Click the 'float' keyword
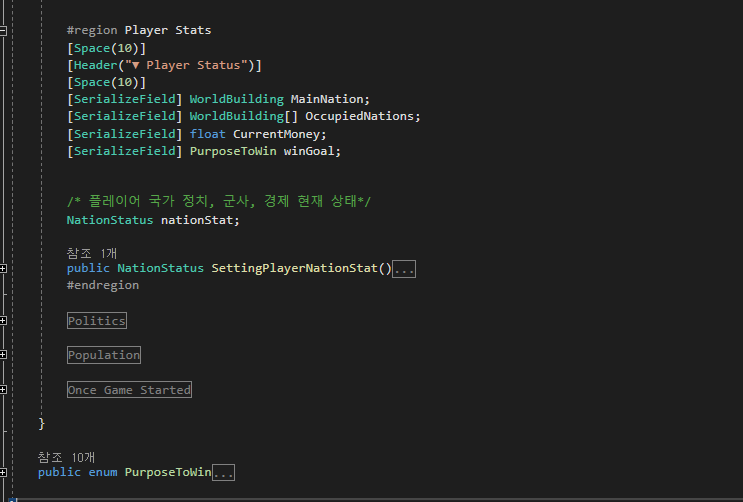The width and height of the screenshot is (743, 502). tap(208, 134)
